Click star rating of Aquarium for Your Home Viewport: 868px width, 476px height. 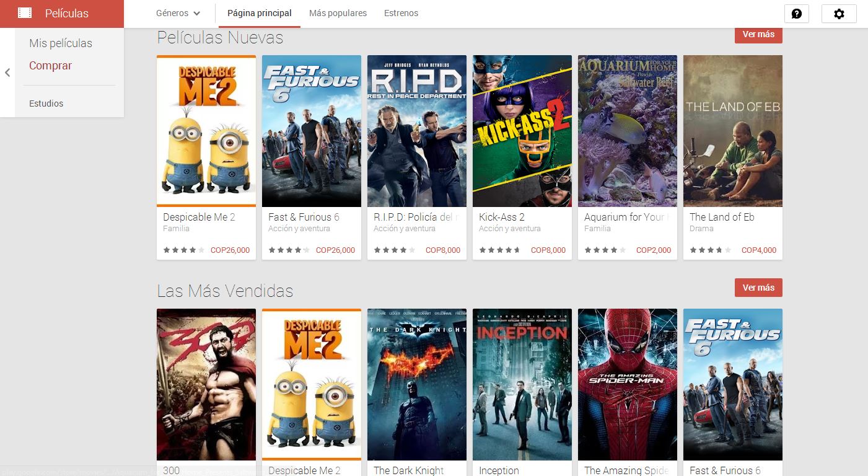tap(605, 250)
